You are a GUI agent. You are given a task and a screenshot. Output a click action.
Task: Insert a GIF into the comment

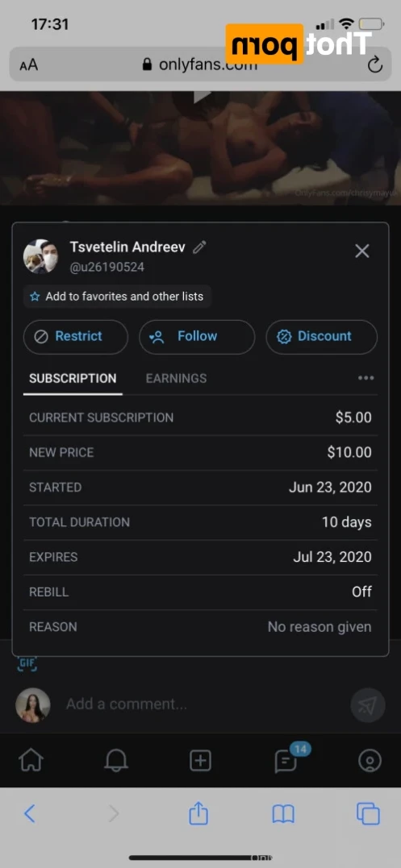tap(27, 663)
